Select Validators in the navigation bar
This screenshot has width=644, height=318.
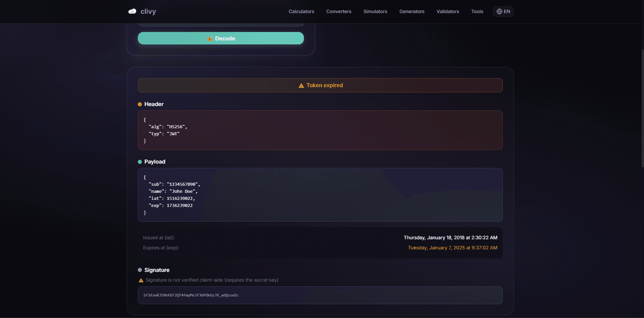448,11
